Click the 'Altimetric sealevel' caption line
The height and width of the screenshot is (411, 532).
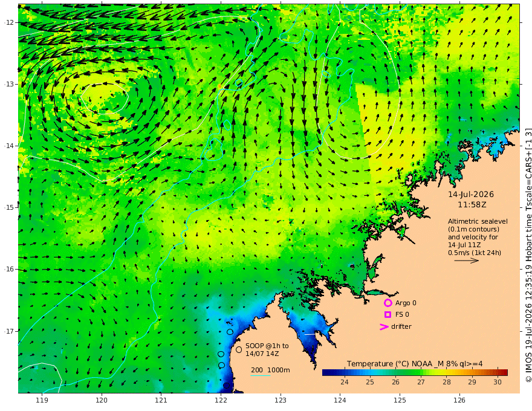[478, 221]
